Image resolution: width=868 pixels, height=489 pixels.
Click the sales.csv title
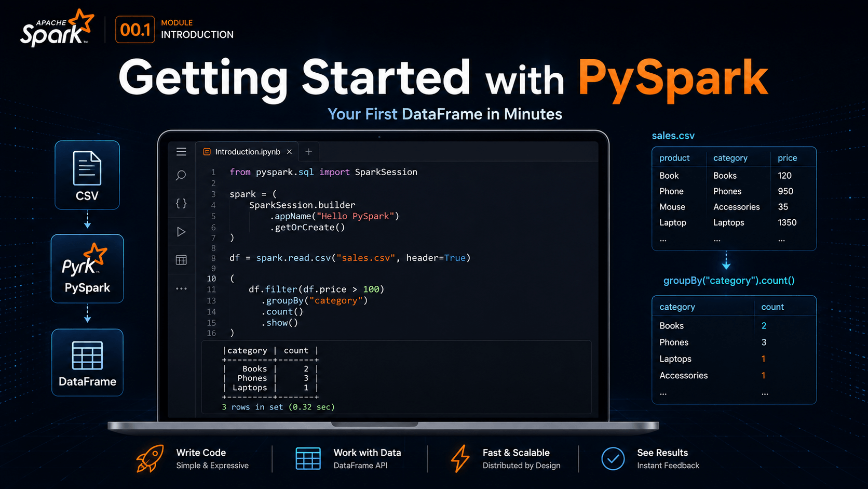pyautogui.click(x=673, y=136)
